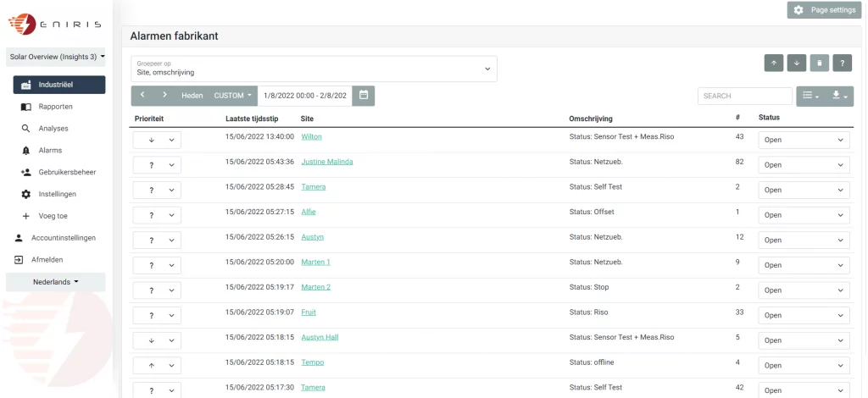This screenshot has height=398, width=868.
Task: Open Status dropdown in Justine Malinda row
Action: (804, 165)
